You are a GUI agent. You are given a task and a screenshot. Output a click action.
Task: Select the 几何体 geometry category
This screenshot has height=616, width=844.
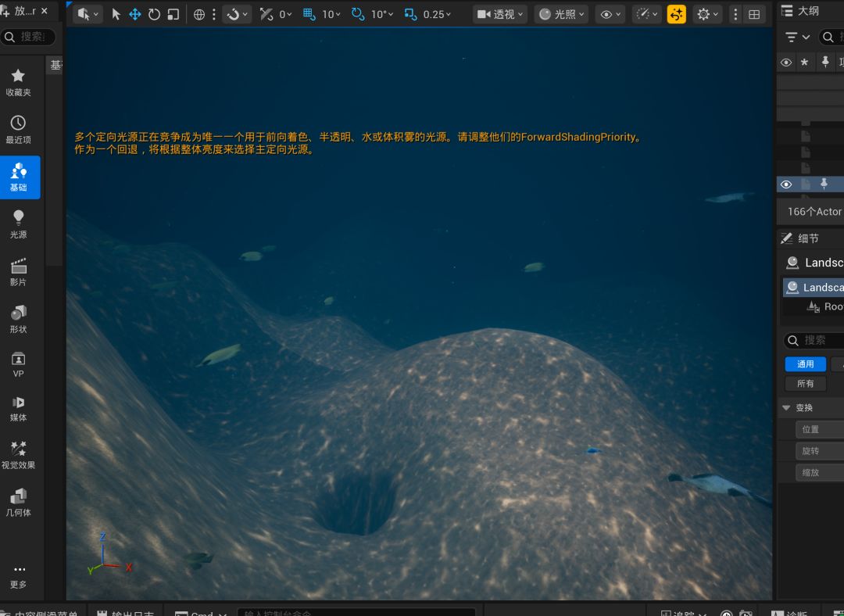tap(18, 503)
